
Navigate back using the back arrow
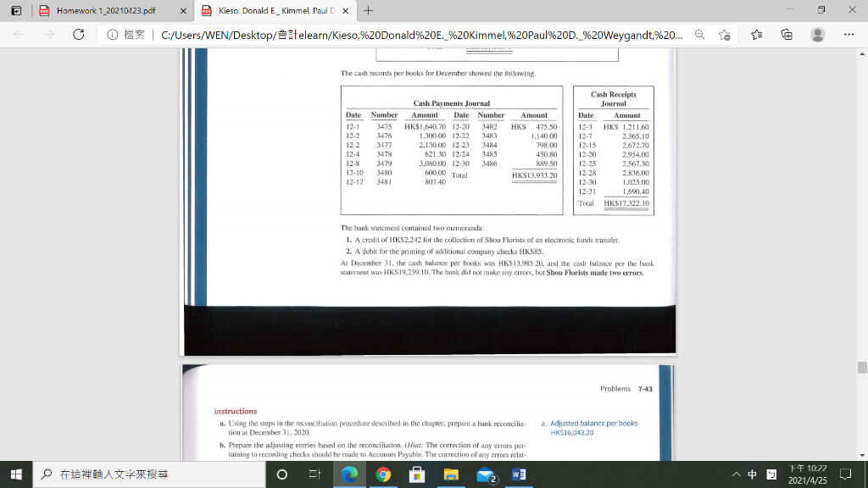(17, 36)
